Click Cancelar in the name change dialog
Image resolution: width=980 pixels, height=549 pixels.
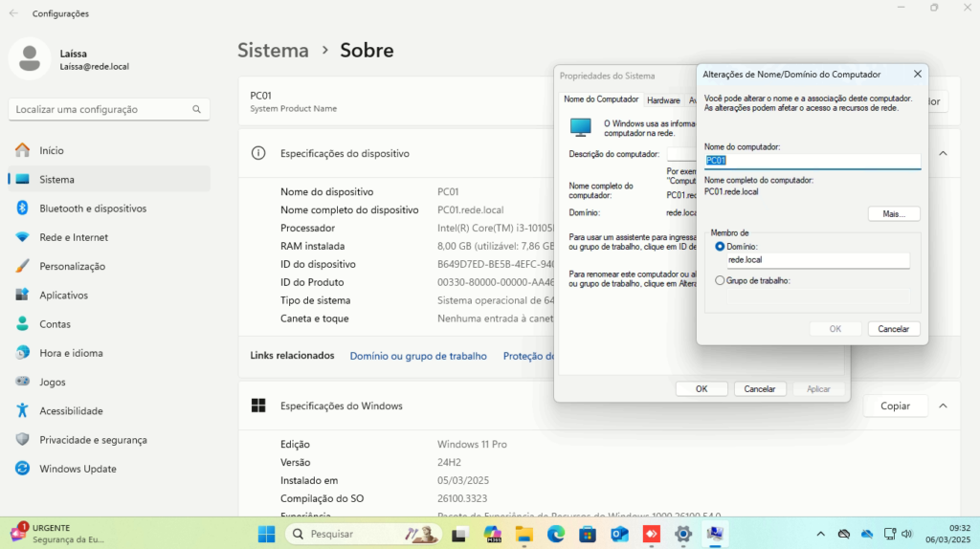point(894,328)
